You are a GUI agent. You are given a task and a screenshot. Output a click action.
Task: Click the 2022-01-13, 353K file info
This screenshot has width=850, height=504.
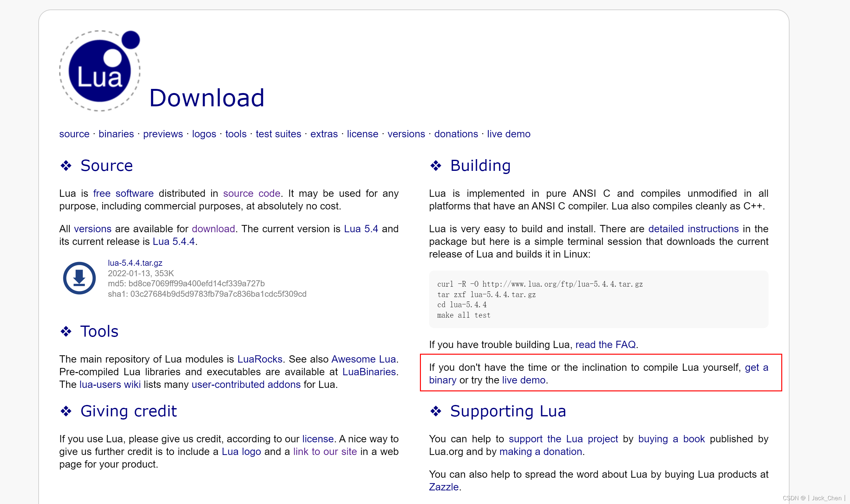click(x=141, y=273)
